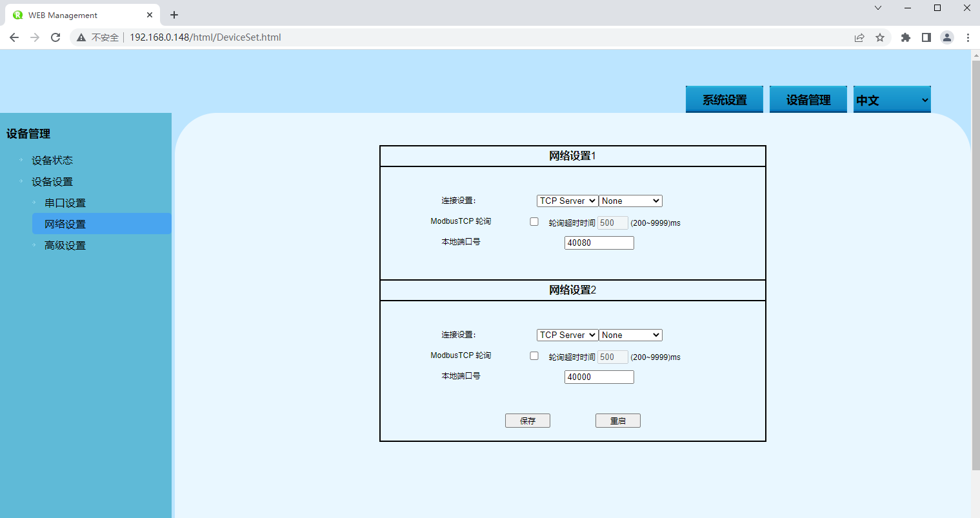This screenshot has height=518, width=980.
Task: Open TCP Server dropdown in network settings 1
Action: (567, 201)
